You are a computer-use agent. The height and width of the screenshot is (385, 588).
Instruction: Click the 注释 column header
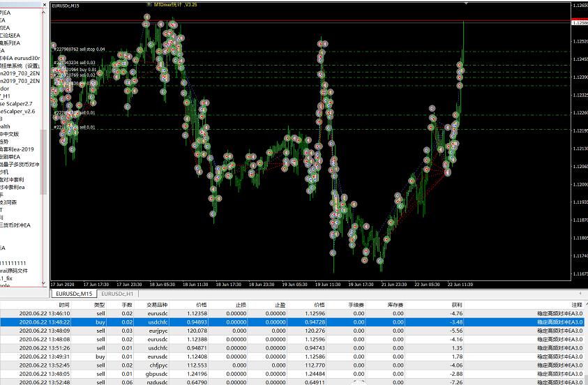[576, 305]
